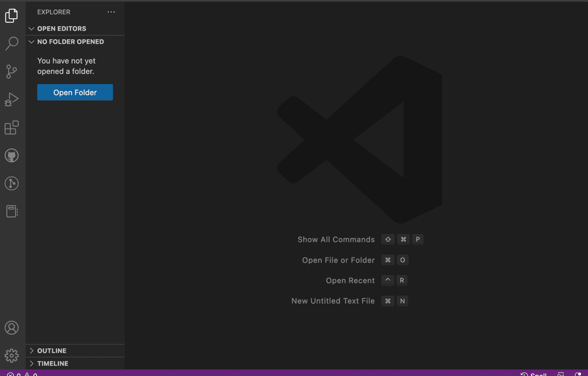This screenshot has width=588, height=376.
Task: Click the shift key hint for Show All Commands
Action: pyautogui.click(x=388, y=240)
